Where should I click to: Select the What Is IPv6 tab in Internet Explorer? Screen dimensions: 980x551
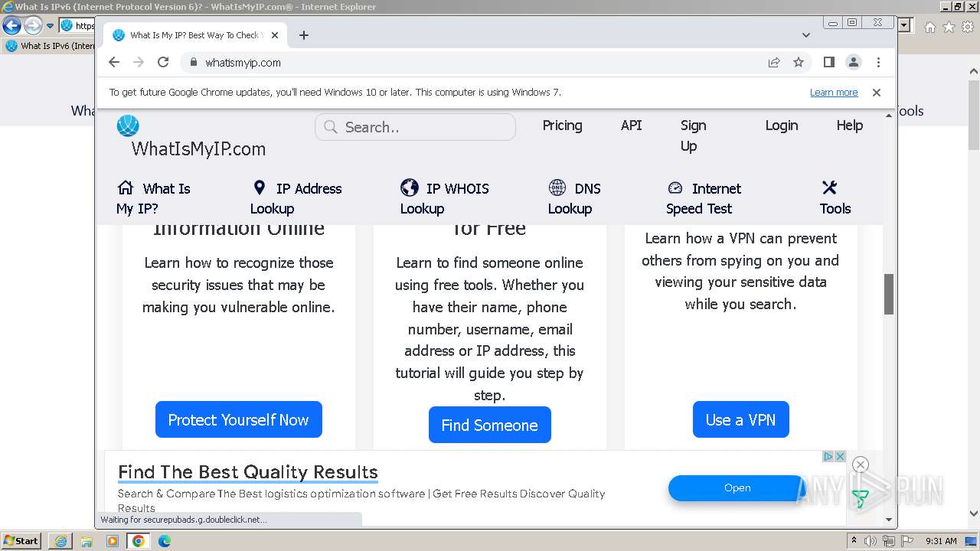[x=50, y=46]
